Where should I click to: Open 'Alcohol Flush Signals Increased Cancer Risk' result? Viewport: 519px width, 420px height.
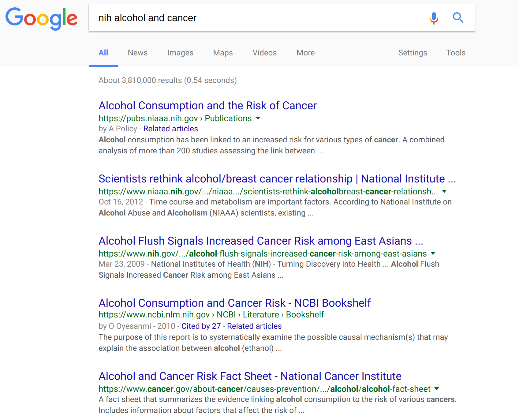point(261,241)
